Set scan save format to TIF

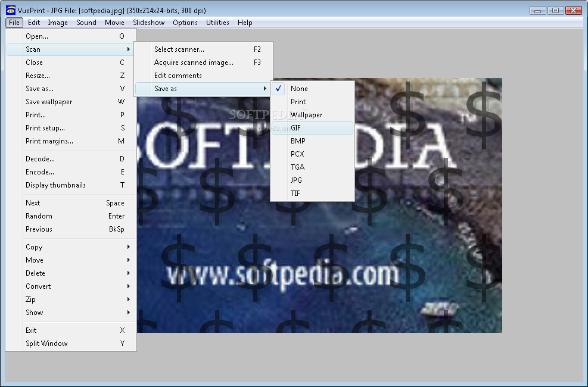coord(312,193)
